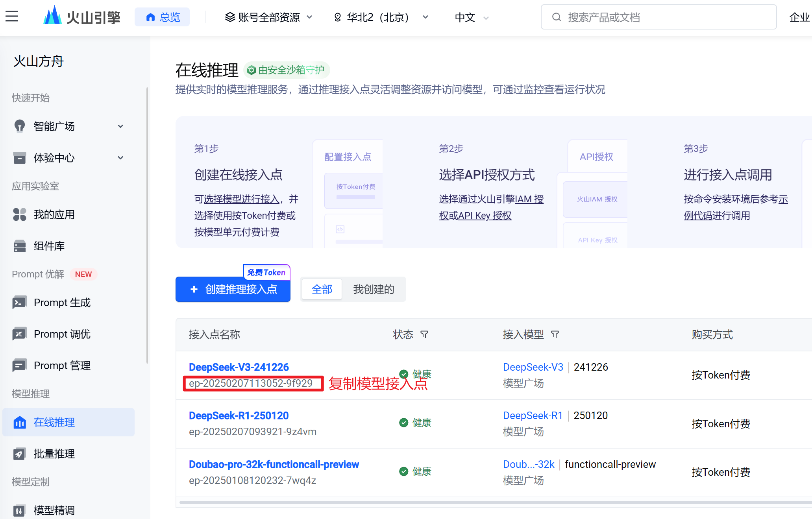The width and height of the screenshot is (812, 519).
Task: Select 批量推理 in sidebar
Action: (x=68, y=454)
